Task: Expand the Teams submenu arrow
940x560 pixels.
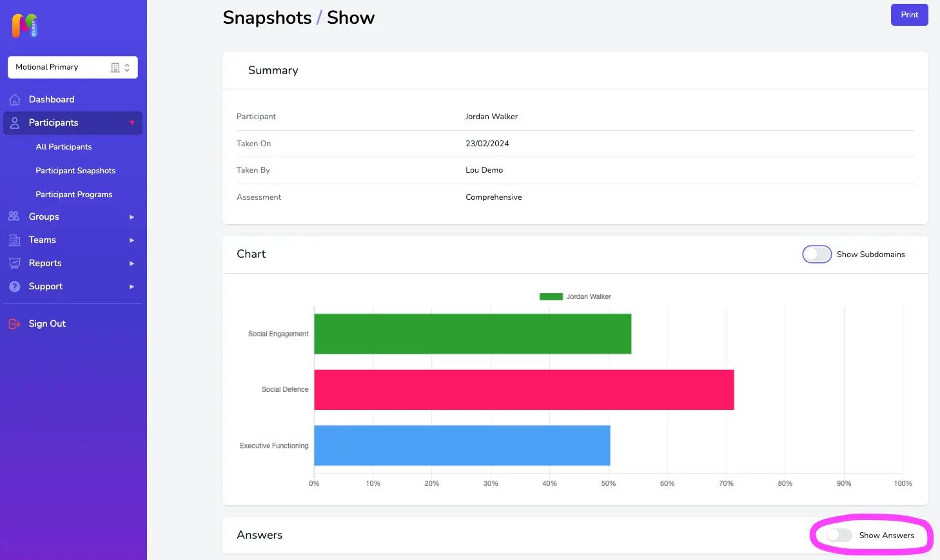Action: tap(132, 240)
